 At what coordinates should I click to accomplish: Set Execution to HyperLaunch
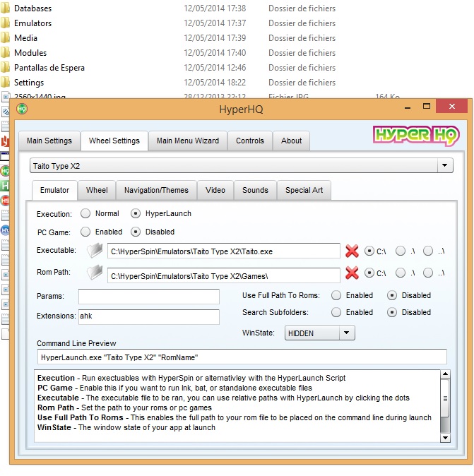tap(136, 214)
